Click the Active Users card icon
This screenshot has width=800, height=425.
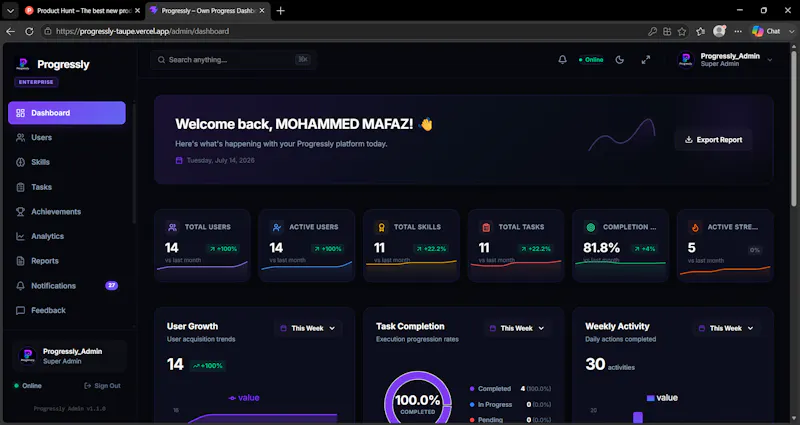click(277, 227)
